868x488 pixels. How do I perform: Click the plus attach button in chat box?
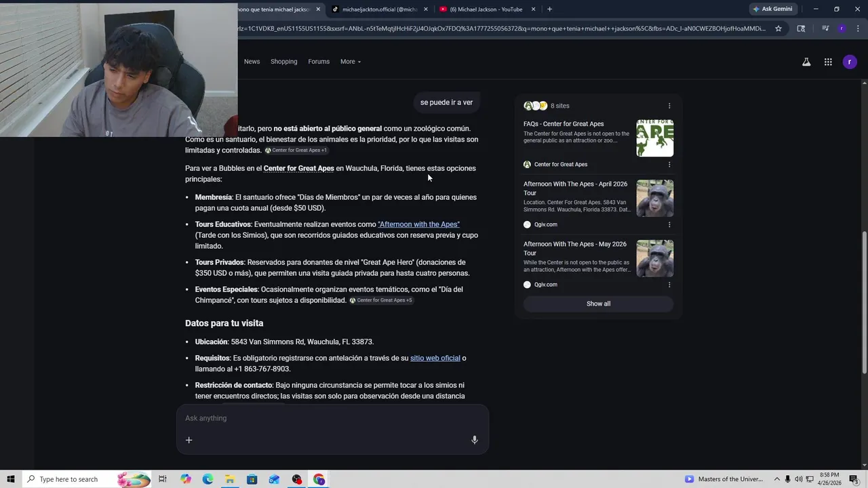click(189, 440)
